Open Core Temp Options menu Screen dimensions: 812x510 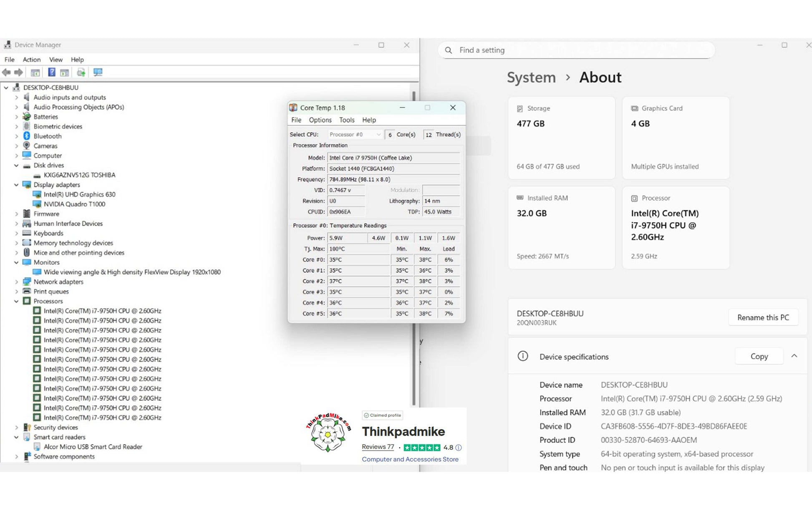click(x=320, y=120)
